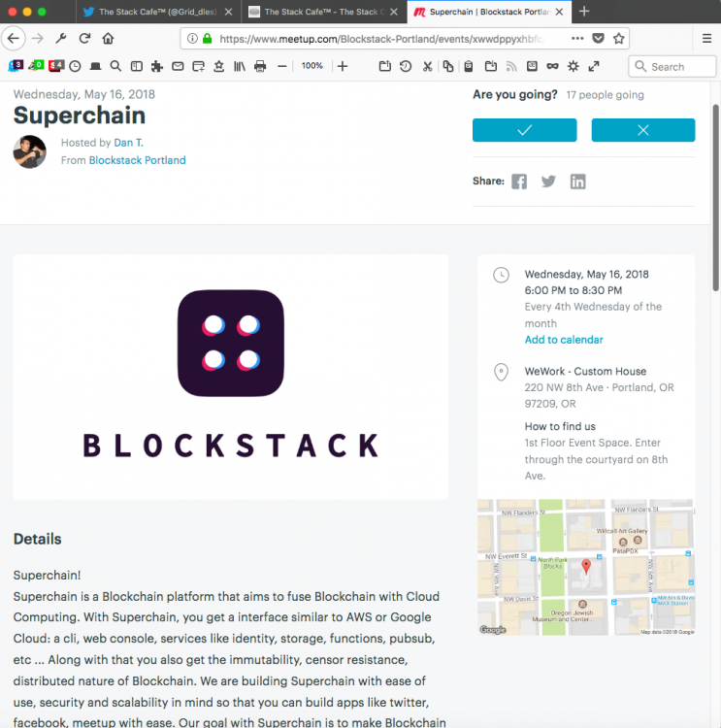Go back to the previous page
Image resolution: width=721 pixels, height=728 pixels.
(x=14, y=39)
